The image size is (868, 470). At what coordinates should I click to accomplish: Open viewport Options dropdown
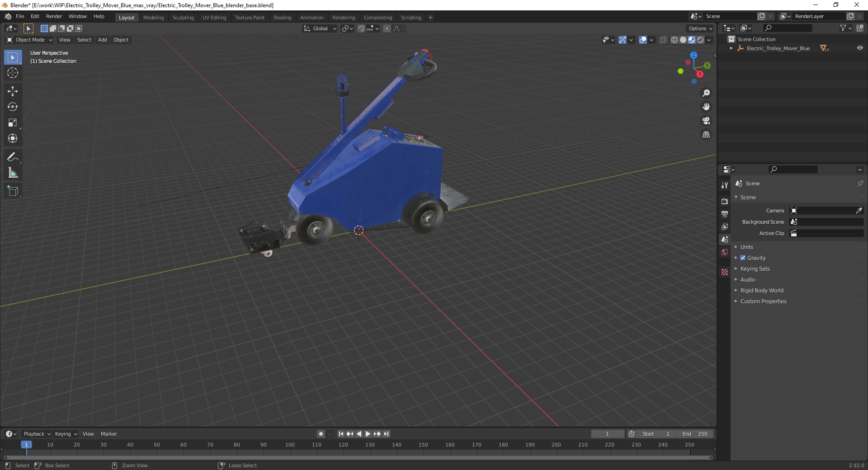(x=700, y=28)
